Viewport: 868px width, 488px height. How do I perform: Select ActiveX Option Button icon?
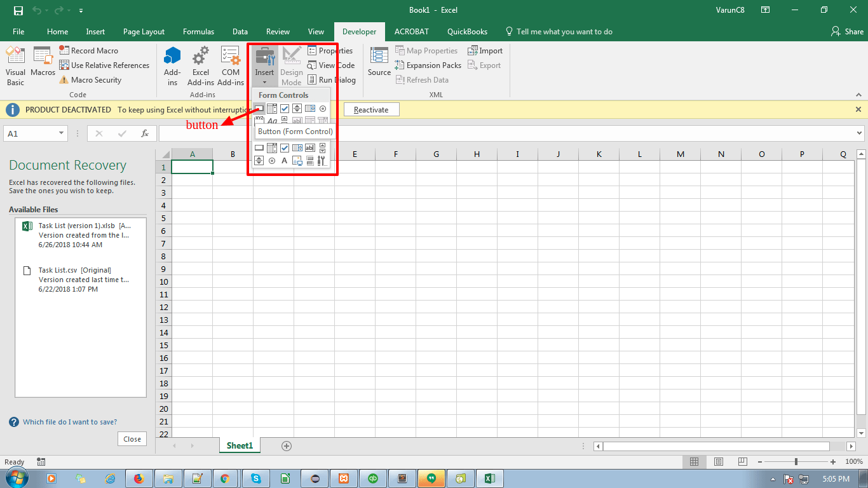(x=272, y=161)
